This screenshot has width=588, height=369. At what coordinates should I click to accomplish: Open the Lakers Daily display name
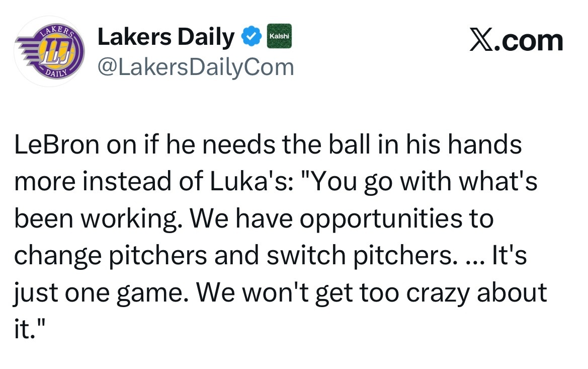tap(166, 37)
